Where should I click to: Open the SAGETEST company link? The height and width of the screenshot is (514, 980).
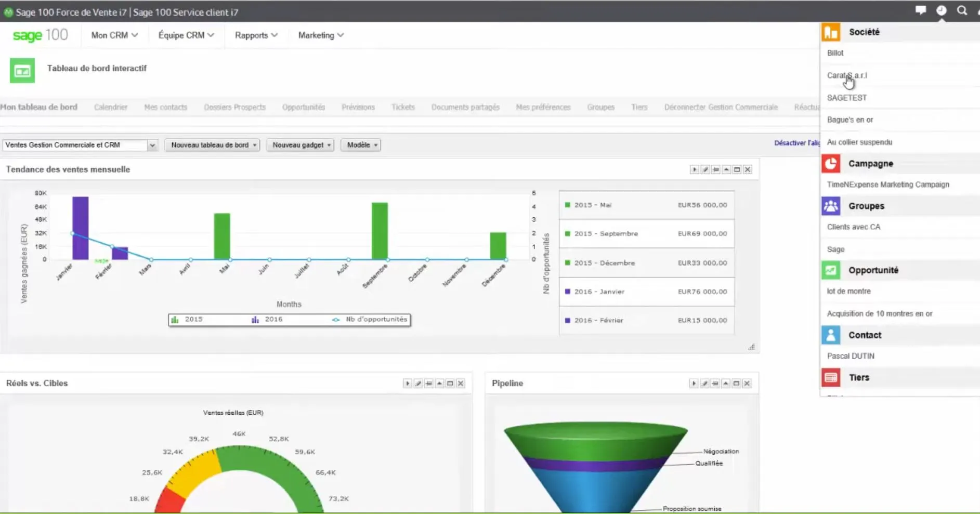coord(847,98)
